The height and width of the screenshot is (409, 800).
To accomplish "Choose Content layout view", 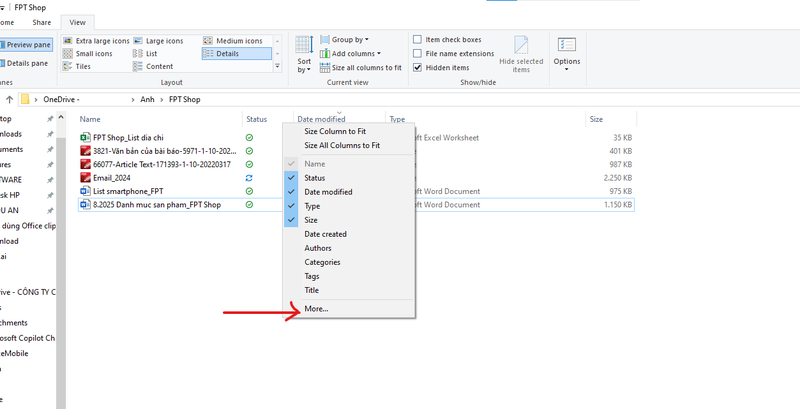I will pyautogui.click(x=153, y=66).
